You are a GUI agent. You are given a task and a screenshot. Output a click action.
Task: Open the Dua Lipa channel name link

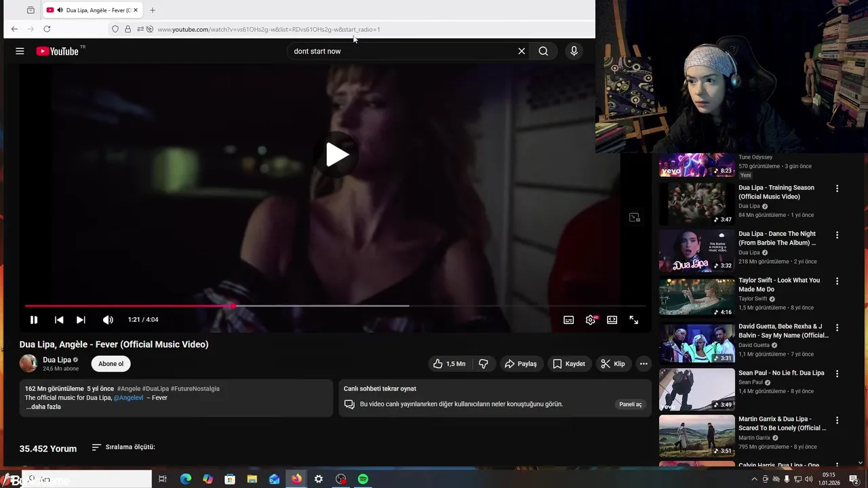pos(57,360)
